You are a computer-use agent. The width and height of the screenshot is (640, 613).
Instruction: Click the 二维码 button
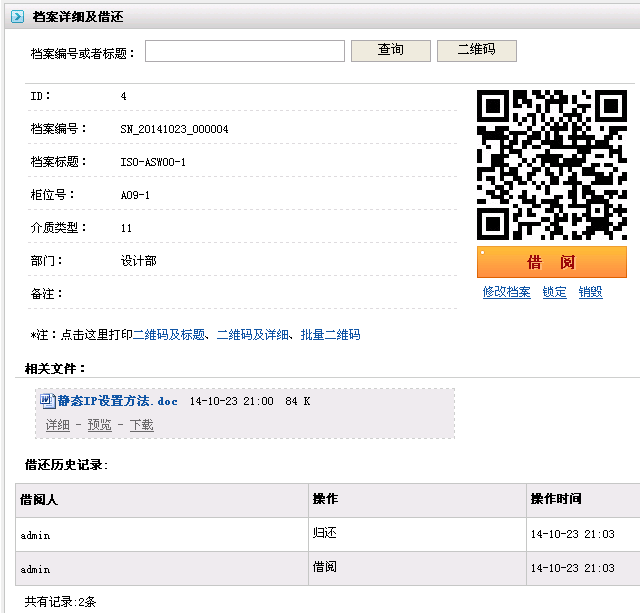(x=476, y=51)
